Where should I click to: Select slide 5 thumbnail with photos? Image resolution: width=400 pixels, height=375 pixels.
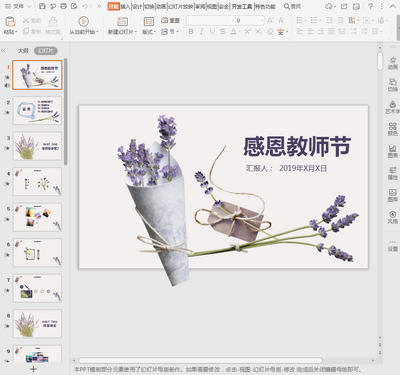click(x=37, y=217)
